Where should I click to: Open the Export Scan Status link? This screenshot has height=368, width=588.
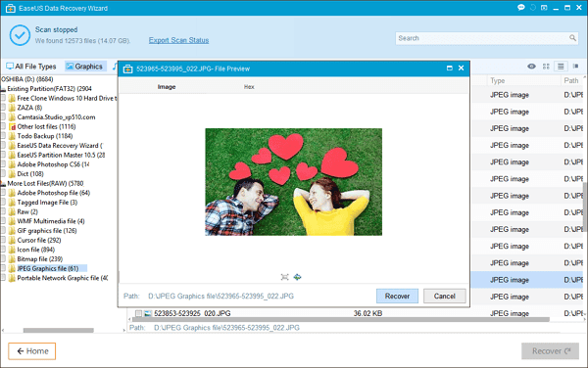tap(178, 40)
